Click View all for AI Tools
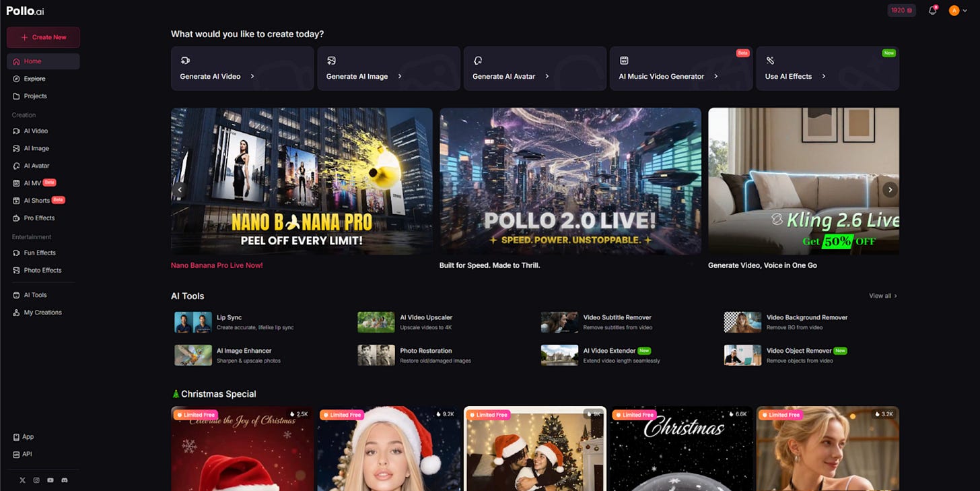The width and height of the screenshot is (980, 491). pyautogui.click(x=882, y=296)
